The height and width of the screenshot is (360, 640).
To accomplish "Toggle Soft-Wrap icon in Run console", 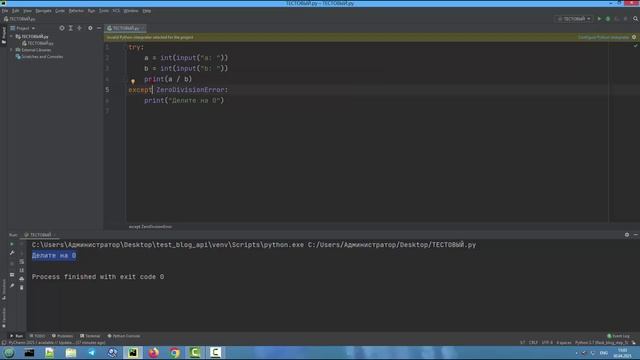I will point(22,261).
